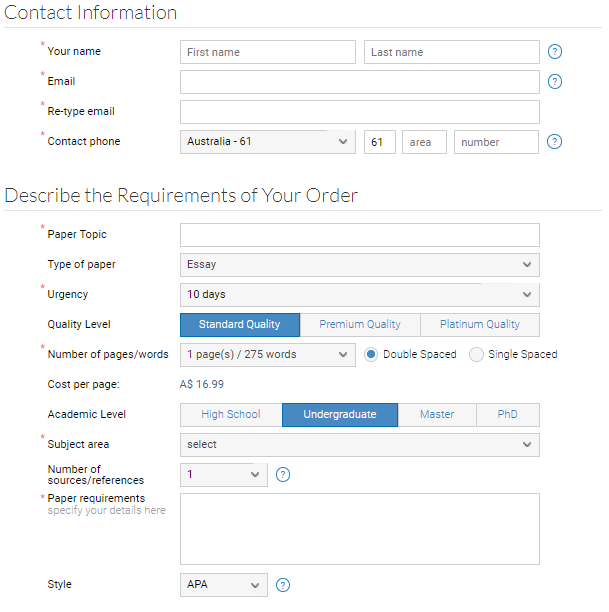Open the Australia - 61 country dropdown
The height and width of the screenshot is (612, 609).
point(268,142)
